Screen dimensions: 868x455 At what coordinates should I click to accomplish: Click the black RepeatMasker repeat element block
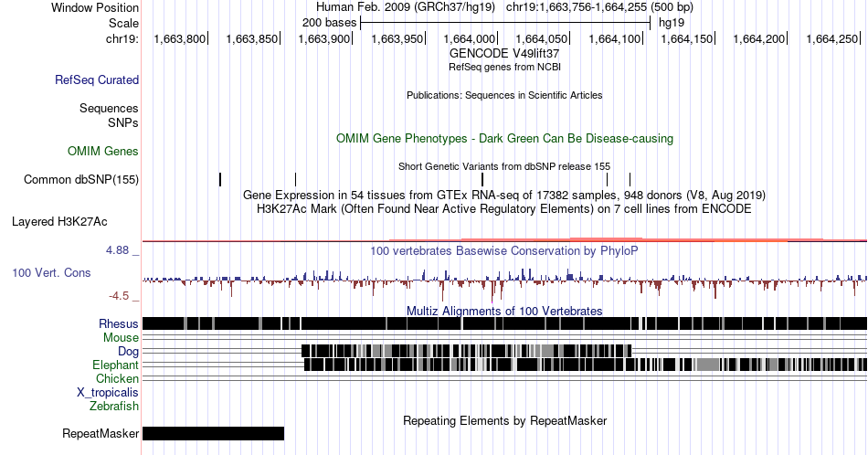(213, 433)
